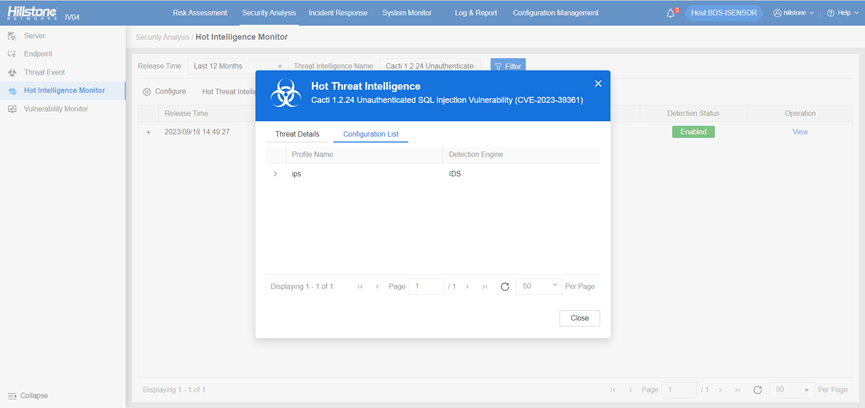Viewport: 865px width, 408px height.
Task: Click the Configure gear icon
Action: click(147, 92)
